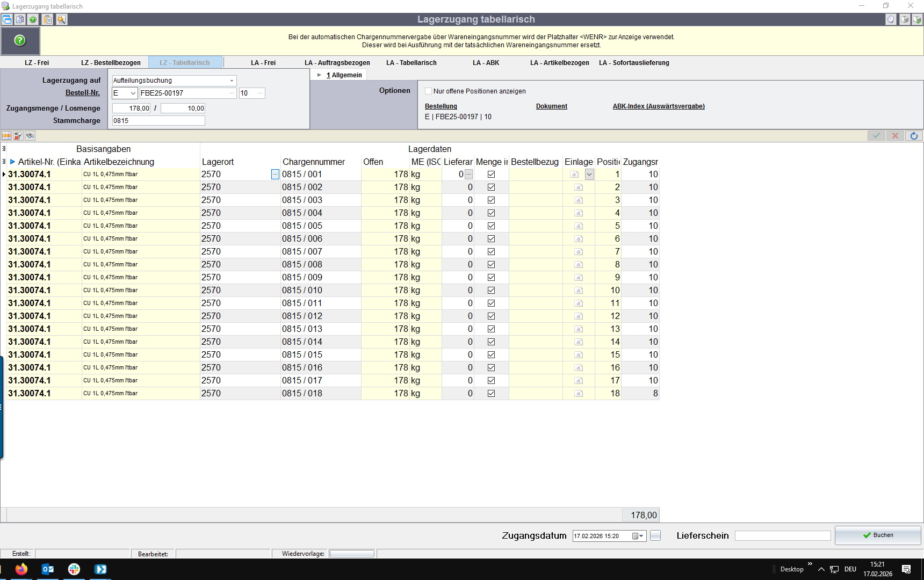The height and width of the screenshot is (580, 924).
Task: Click the large green help question mark
Action: 20,41
